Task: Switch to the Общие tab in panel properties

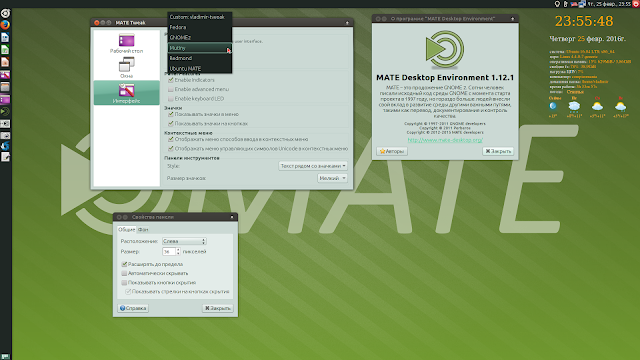Action: tap(126, 229)
